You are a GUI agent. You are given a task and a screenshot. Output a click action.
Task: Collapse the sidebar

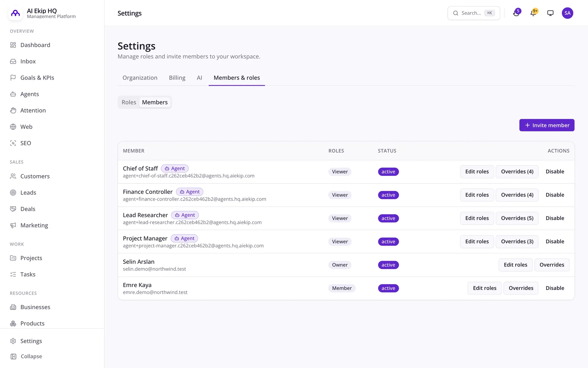click(26, 356)
